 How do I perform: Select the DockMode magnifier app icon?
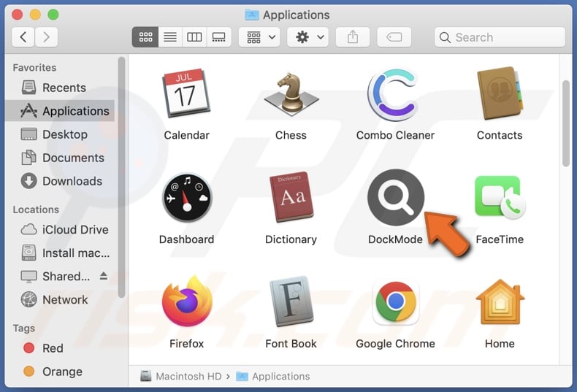[396, 197]
